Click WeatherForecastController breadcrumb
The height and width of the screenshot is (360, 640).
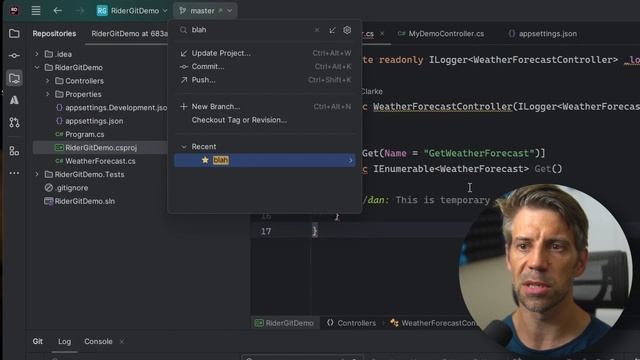(433, 323)
